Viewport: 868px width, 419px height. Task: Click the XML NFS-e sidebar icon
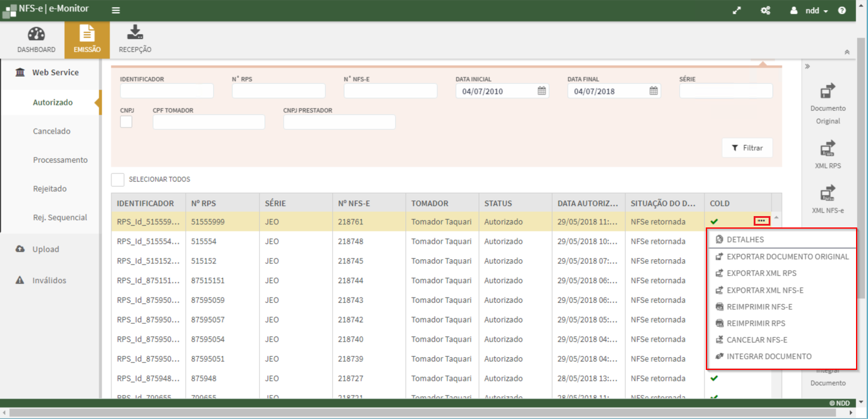click(x=828, y=193)
